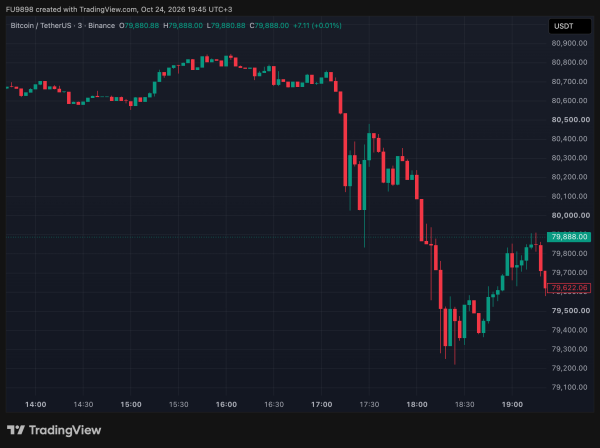Click the 16:00 time axis label
600x448 pixels.
pyautogui.click(x=226, y=404)
